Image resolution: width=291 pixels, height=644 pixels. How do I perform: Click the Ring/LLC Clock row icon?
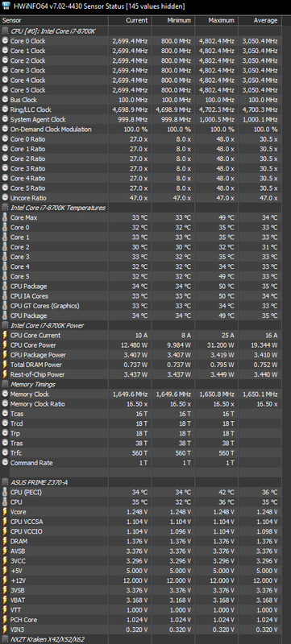(5, 109)
